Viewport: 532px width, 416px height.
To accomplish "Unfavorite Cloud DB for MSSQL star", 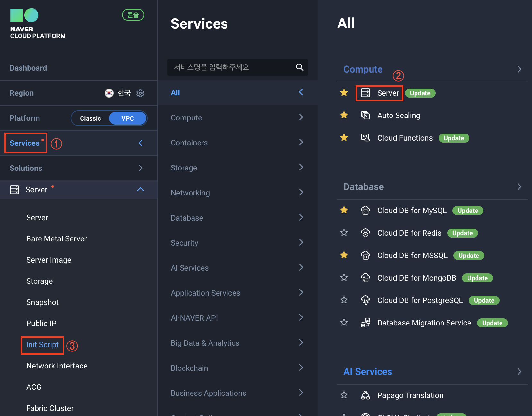I will pos(344,255).
